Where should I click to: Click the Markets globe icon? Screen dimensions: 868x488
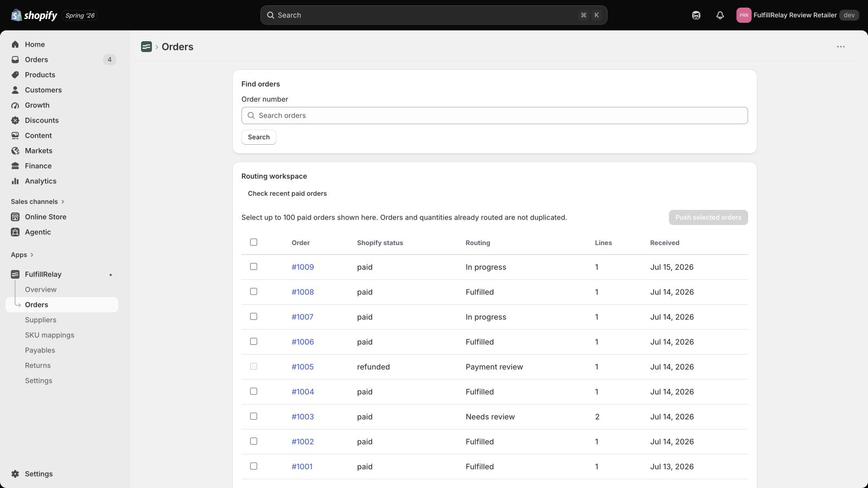(15, 151)
